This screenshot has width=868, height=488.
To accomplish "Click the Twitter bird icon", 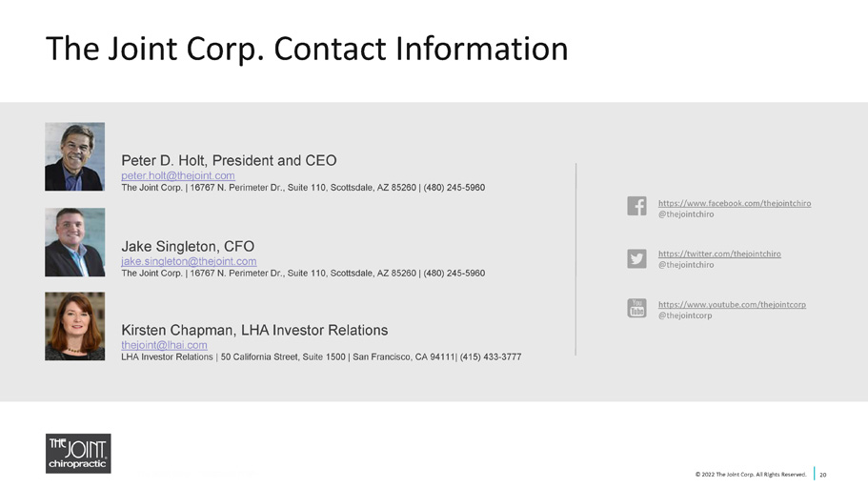I will (636, 258).
